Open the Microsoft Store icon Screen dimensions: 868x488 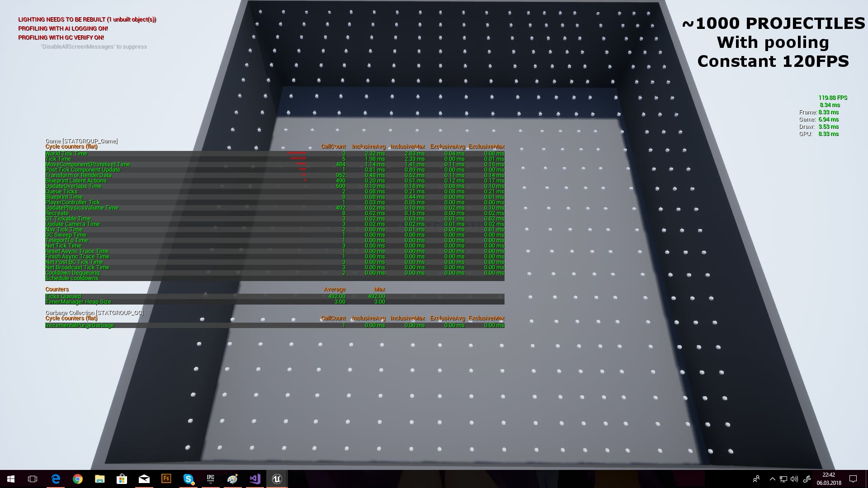coord(122,479)
